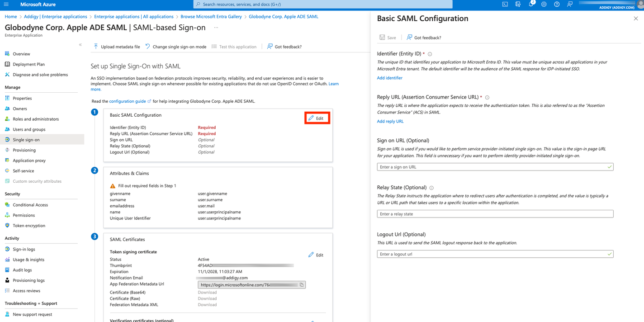Click the Enter a logout url field

pyautogui.click(x=495, y=254)
